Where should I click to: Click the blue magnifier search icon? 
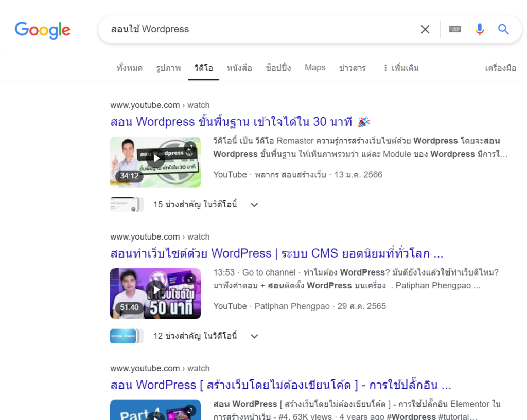(x=503, y=30)
